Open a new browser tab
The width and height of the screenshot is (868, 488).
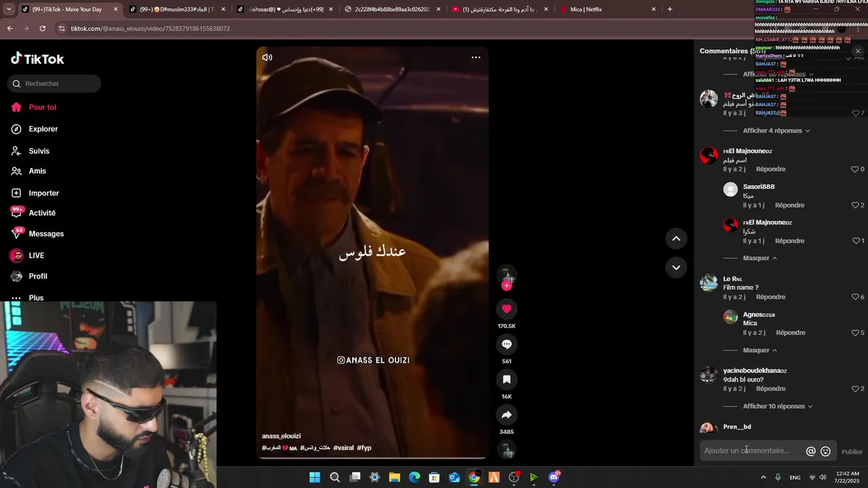pyautogui.click(x=670, y=9)
